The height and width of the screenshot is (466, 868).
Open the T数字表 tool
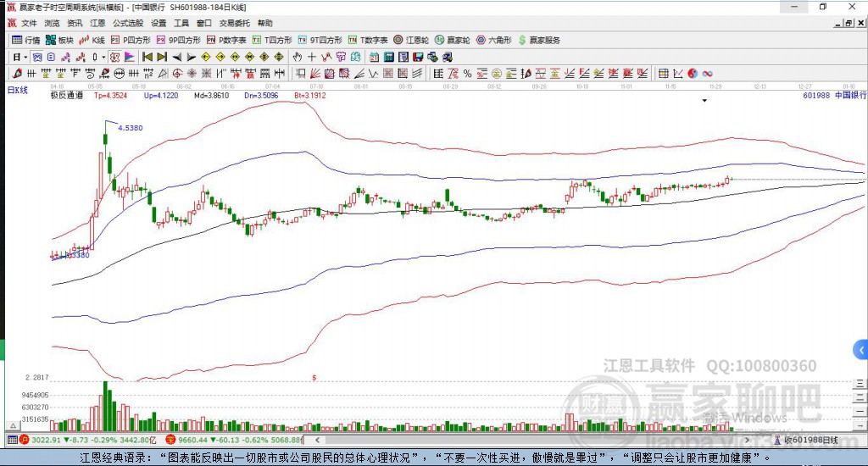pyautogui.click(x=368, y=40)
